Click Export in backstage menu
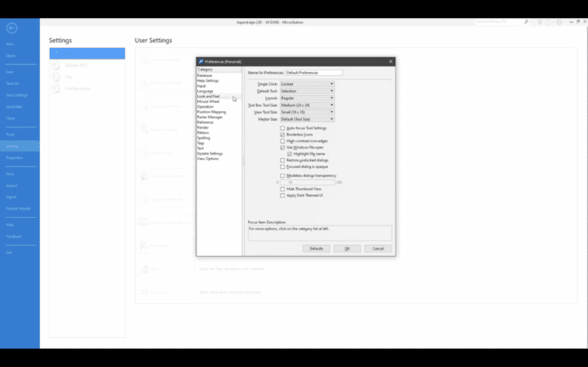Image resolution: width=588 pixels, height=367 pixels. pos(11,197)
